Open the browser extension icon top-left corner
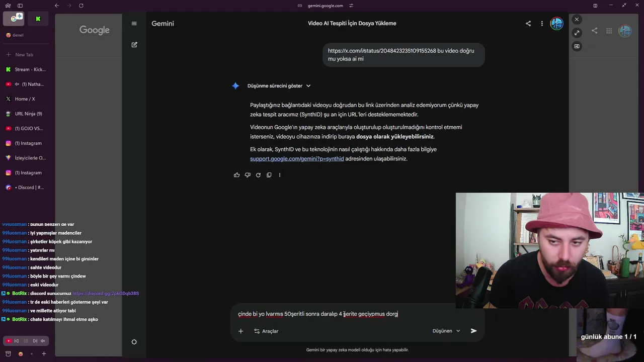Screen dimensions: 644x362 [8, 6]
